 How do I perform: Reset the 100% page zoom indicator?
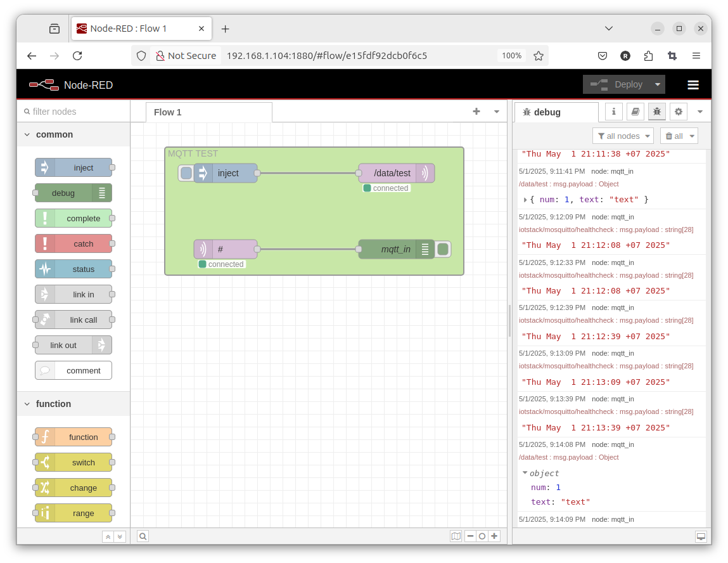512,56
